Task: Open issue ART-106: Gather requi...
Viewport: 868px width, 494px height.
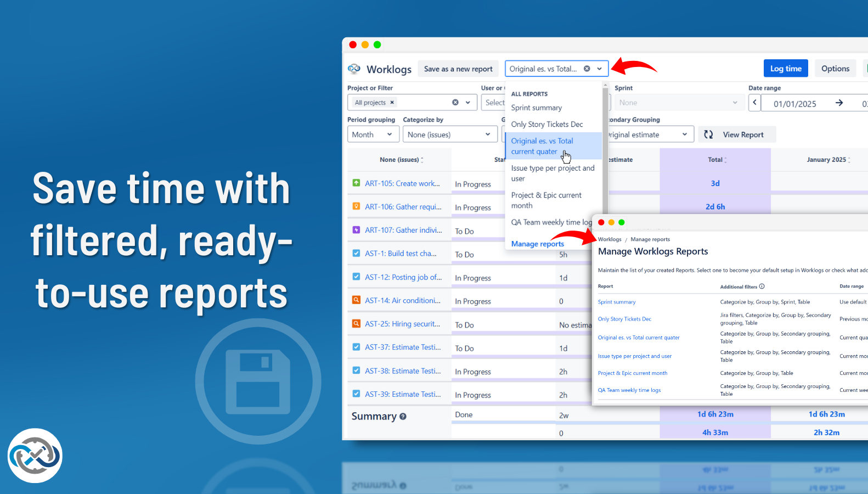Action: (x=403, y=207)
